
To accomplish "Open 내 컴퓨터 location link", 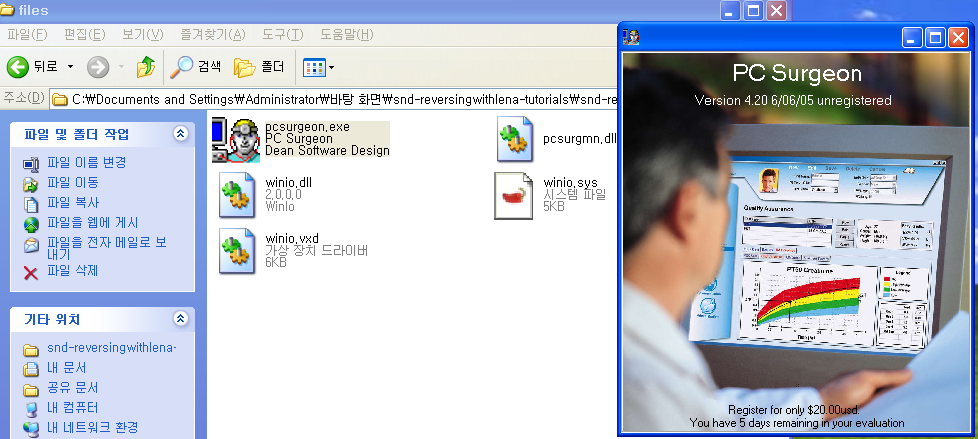I will pyautogui.click(x=73, y=407).
